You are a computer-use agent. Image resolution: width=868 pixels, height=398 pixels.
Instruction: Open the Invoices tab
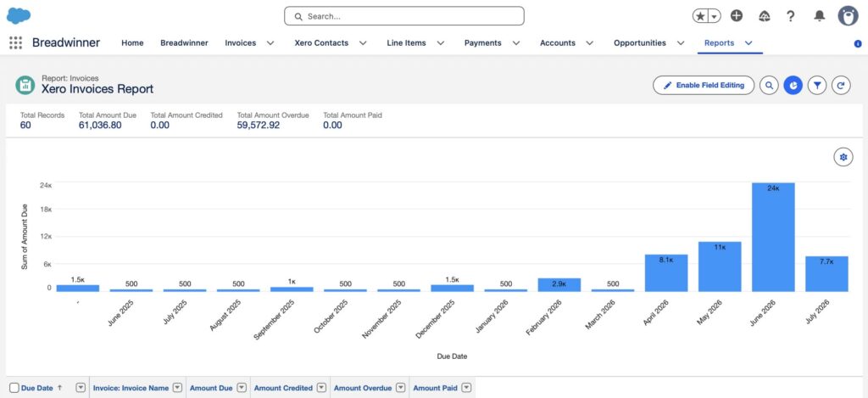click(x=240, y=42)
